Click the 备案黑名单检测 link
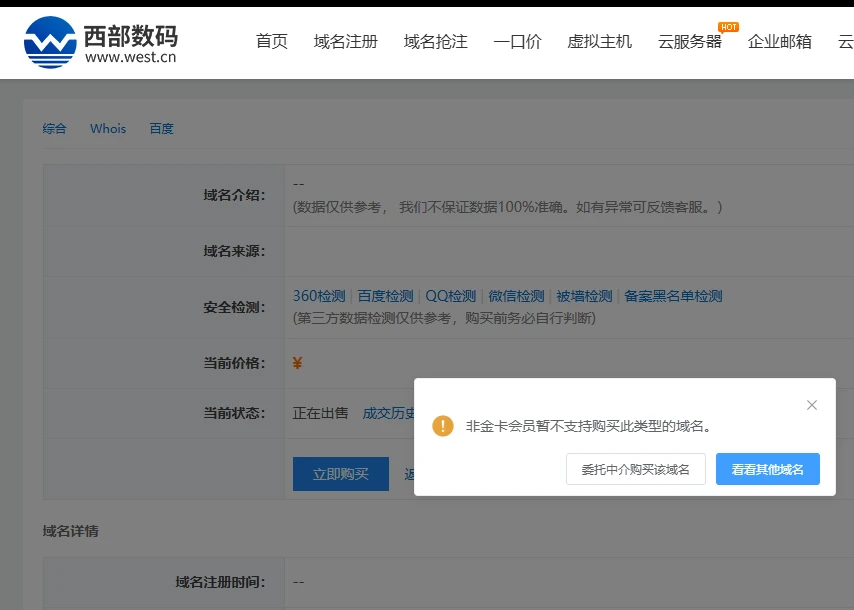This screenshot has height=610, width=854. 673,296
